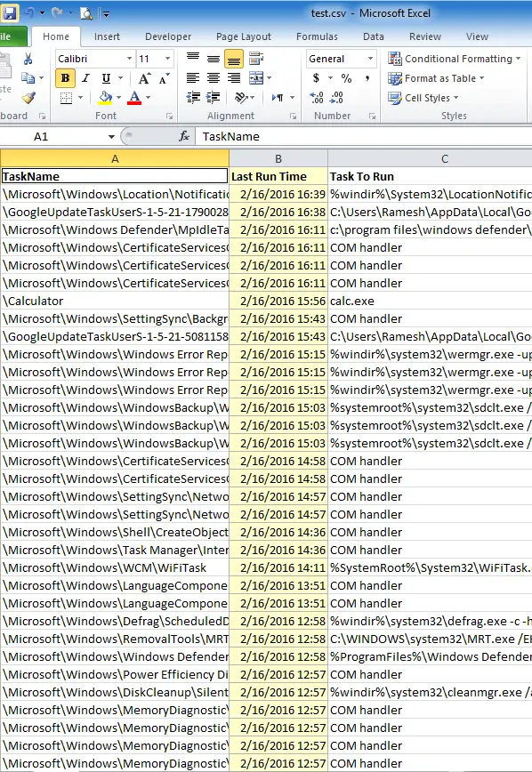Activate the Format Painter brush
The image size is (532, 772).
28,98
